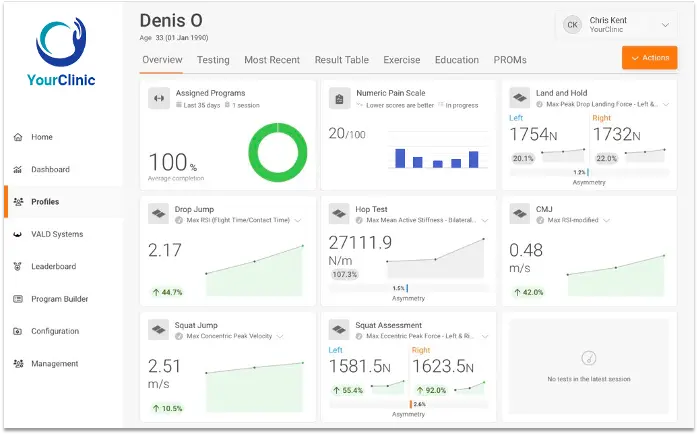Open the Drop Jump metric dropdown
Viewport: 698px width, 435px height.
pos(297,220)
